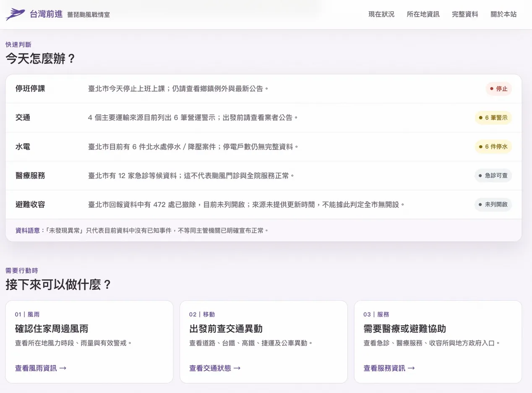This screenshot has width=532, height=393.
Task: Click the 01 | 風雨 card tag
Action: [27, 314]
